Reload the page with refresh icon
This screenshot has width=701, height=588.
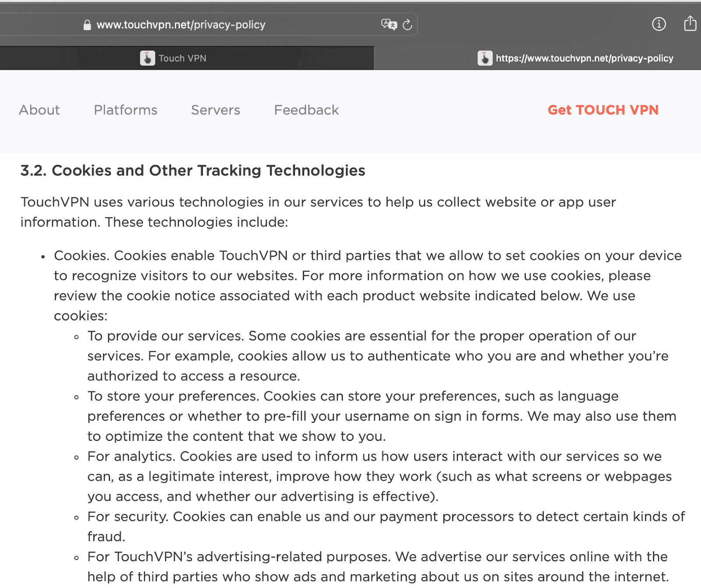click(407, 25)
